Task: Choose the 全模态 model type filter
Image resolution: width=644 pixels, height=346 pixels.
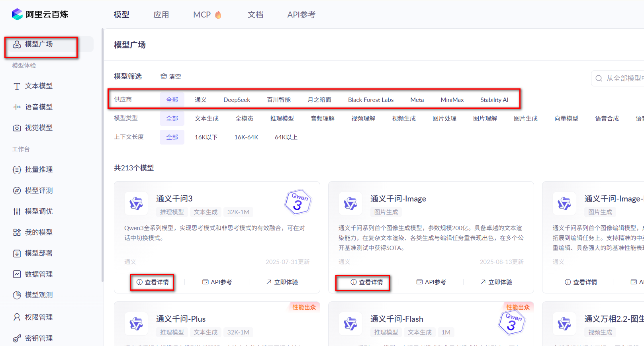Action: pyautogui.click(x=245, y=118)
